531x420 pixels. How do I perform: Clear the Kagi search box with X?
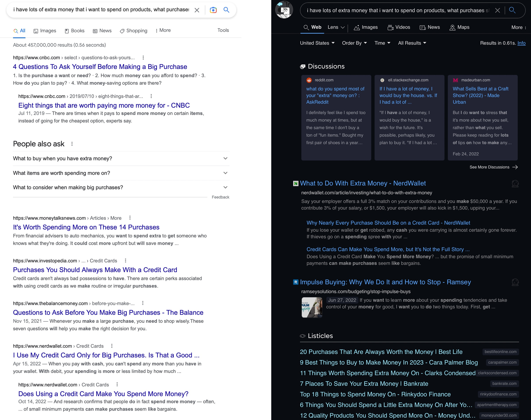point(498,10)
